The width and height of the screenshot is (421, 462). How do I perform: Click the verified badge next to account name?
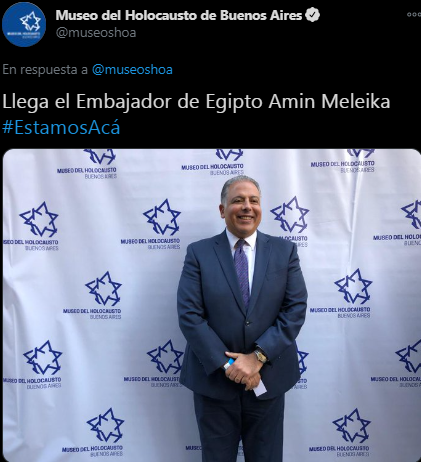click(x=313, y=15)
